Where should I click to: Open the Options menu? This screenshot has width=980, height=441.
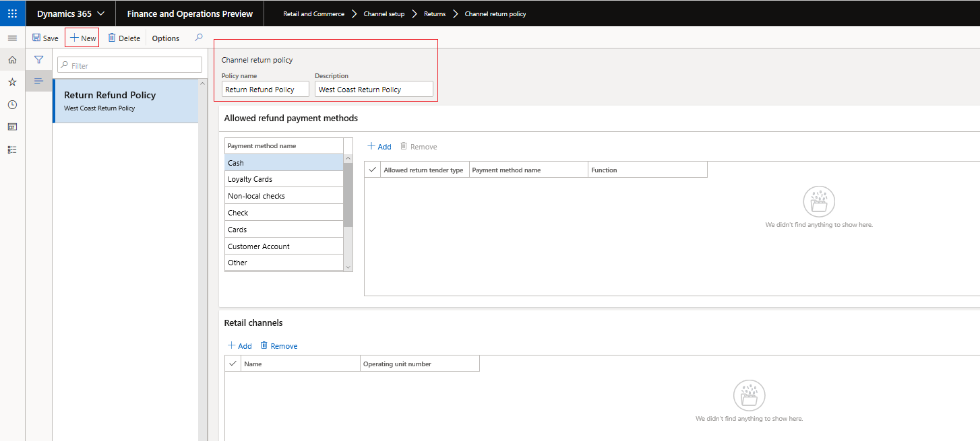tap(165, 38)
